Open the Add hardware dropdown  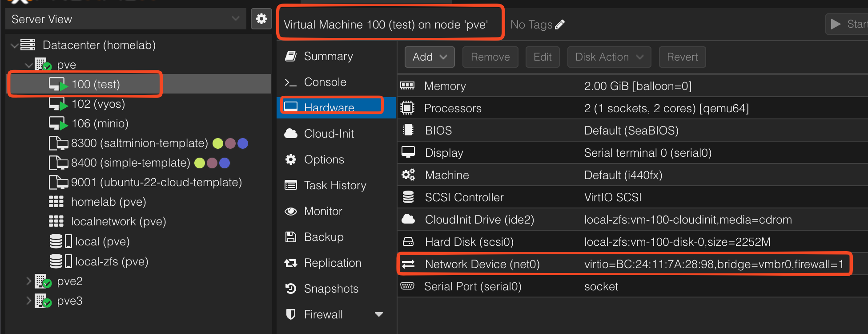[x=429, y=57]
